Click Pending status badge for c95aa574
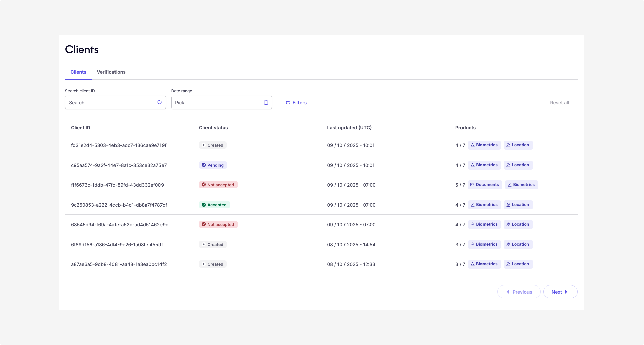644x345 pixels. click(x=213, y=165)
